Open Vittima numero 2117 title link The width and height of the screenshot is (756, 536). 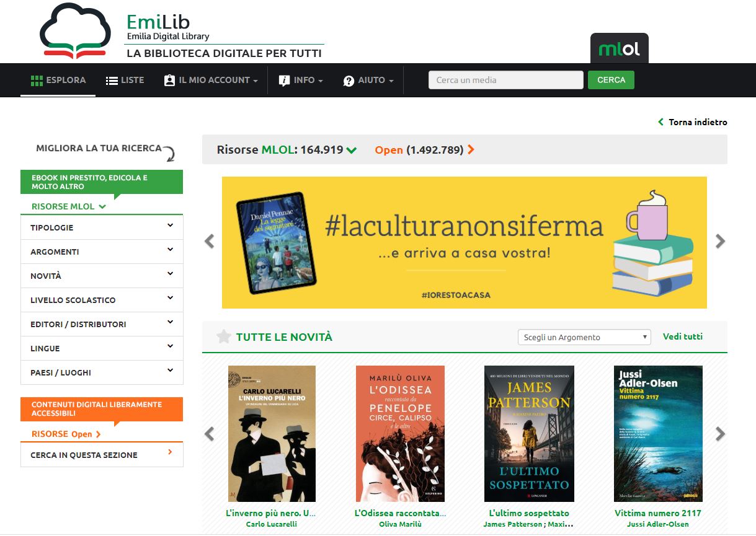click(658, 513)
